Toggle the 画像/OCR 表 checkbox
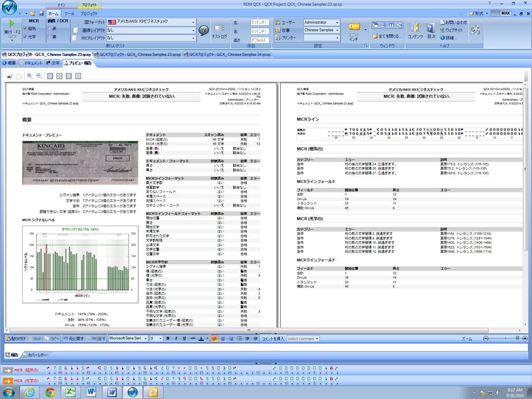Screen dimensions: 532x399 click(50, 29)
